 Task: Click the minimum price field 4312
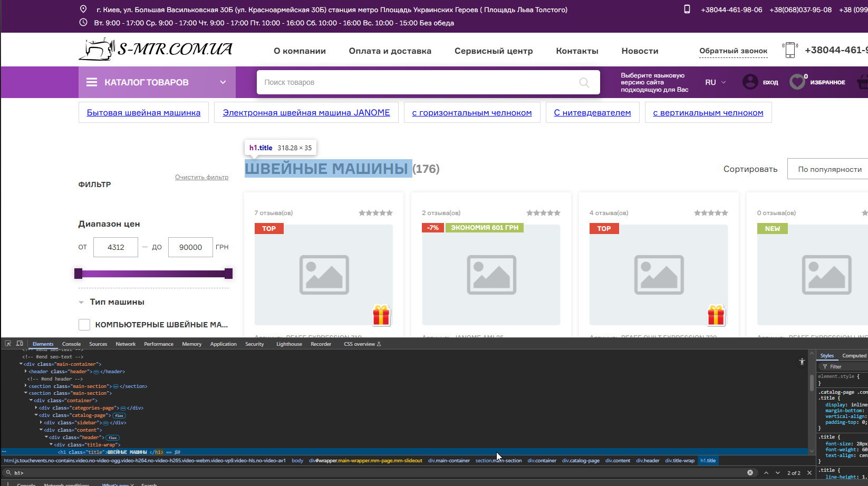tap(115, 247)
